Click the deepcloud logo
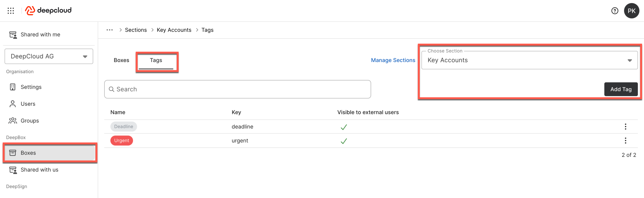 pos(48,11)
